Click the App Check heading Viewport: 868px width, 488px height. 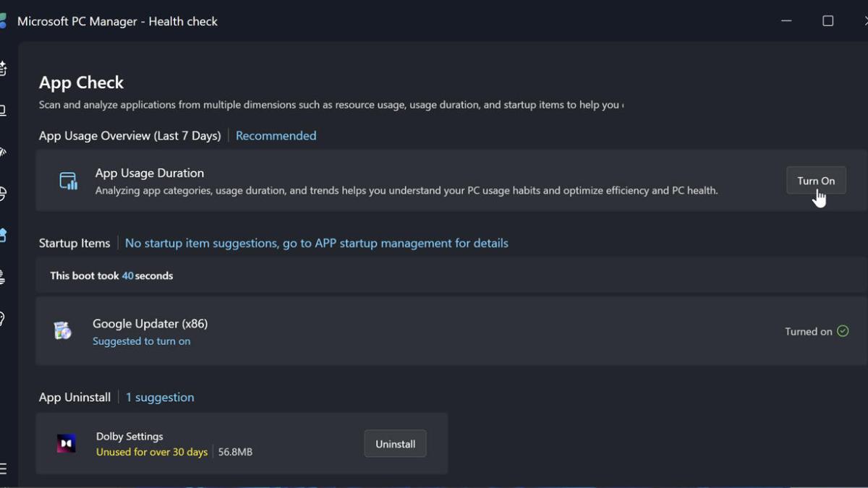pyautogui.click(x=82, y=82)
